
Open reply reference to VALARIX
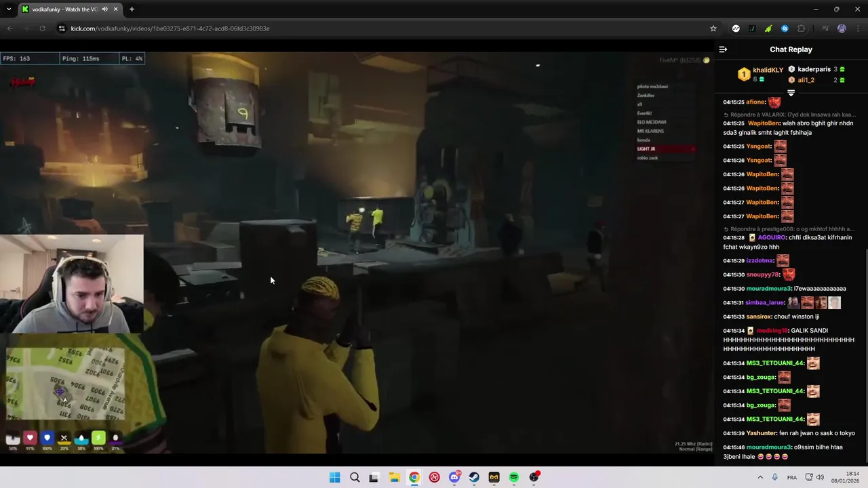point(789,115)
